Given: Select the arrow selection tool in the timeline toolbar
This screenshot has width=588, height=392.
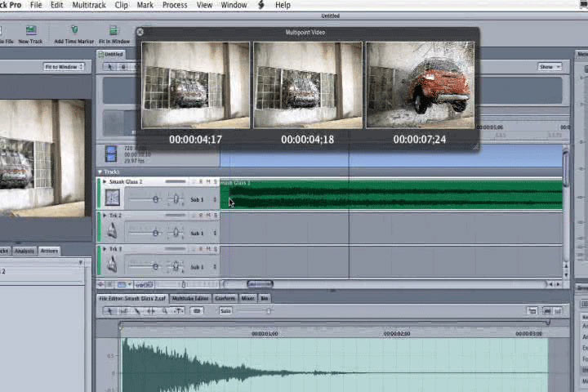Looking at the screenshot, I should (110, 67).
